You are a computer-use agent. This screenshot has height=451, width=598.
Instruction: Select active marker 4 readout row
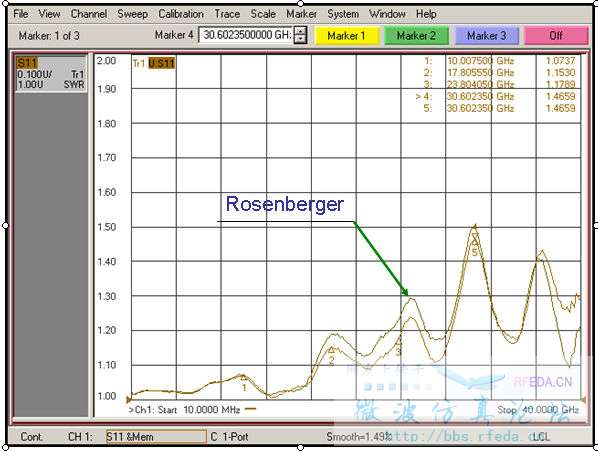(496, 96)
